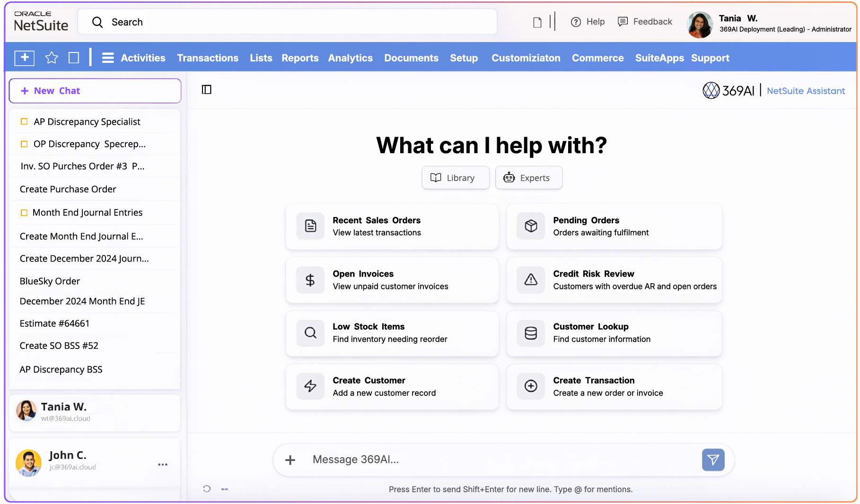The width and height of the screenshot is (860, 504).
Task: Select John C. avatar in sidebar
Action: point(28,462)
